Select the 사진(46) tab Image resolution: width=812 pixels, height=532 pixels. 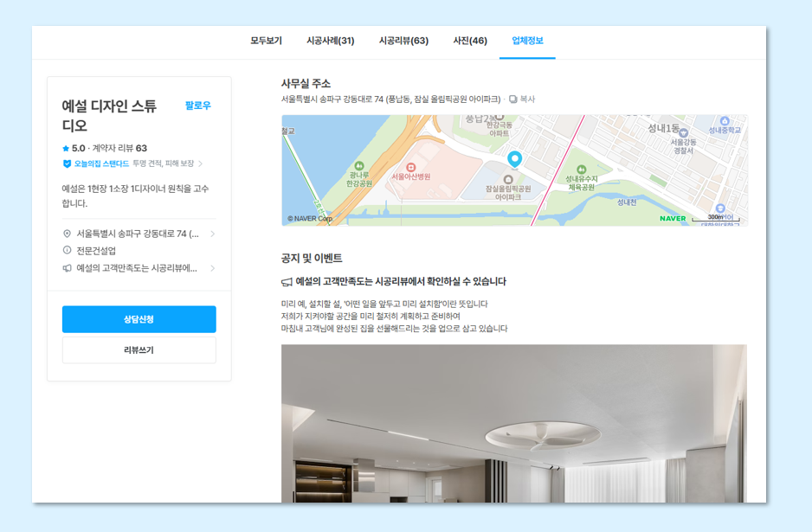(x=470, y=41)
